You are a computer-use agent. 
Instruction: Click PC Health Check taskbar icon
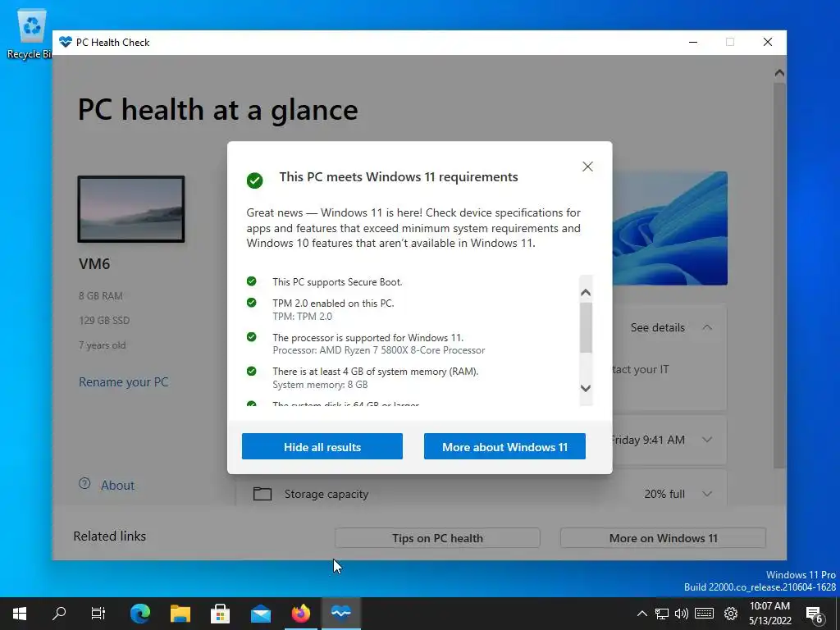(x=341, y=614)
